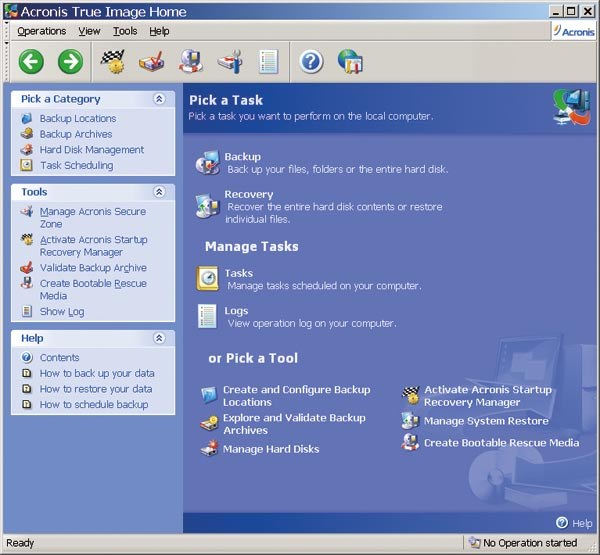
Task: Click the Create and Configure Backup Locations folder icon
Action: [x=209, y=395]
